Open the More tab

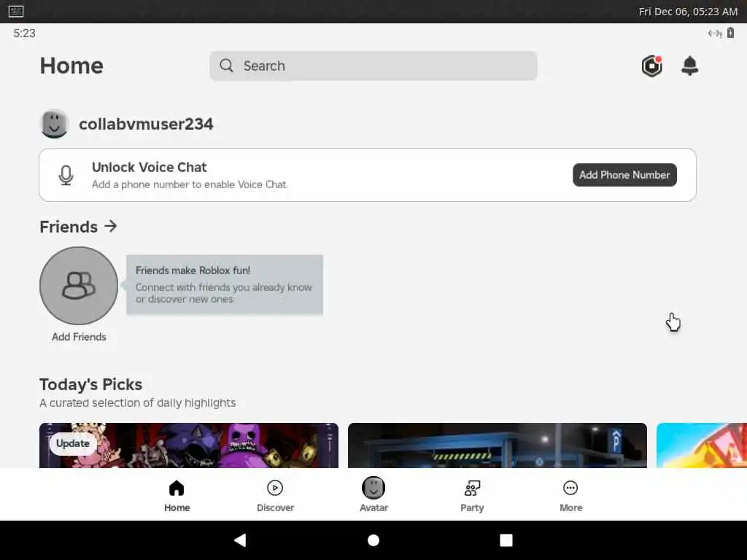(x=570, y=496)
